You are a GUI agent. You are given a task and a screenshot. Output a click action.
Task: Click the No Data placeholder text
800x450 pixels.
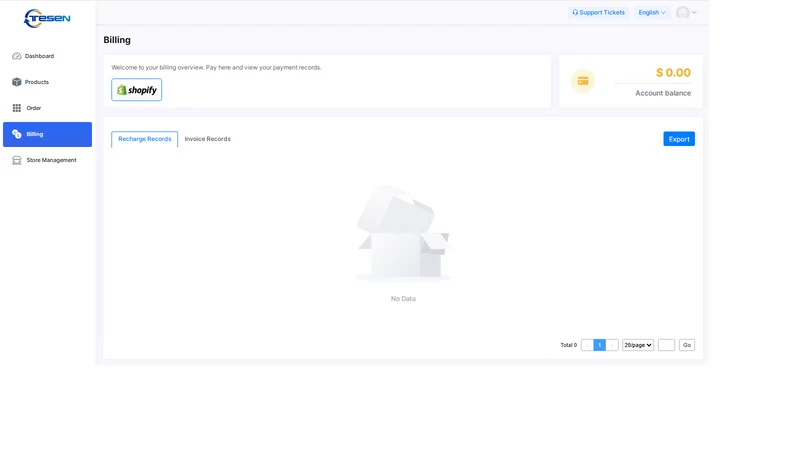(403, 298)
